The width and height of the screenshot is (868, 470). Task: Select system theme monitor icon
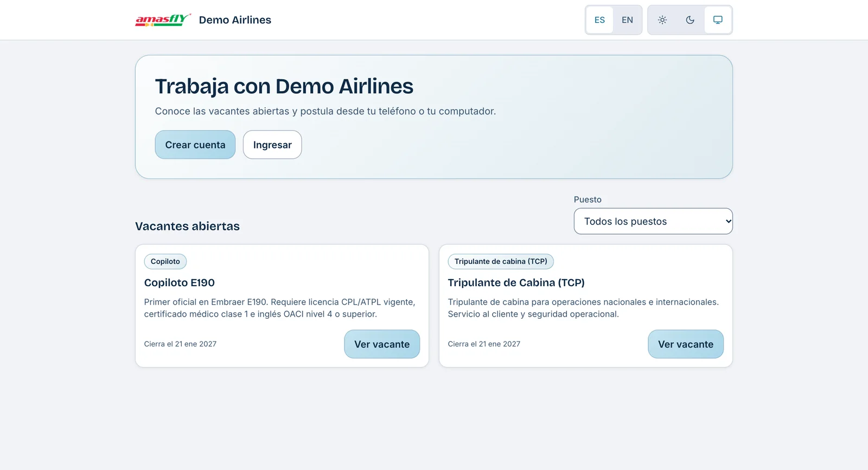click(718, 20)
